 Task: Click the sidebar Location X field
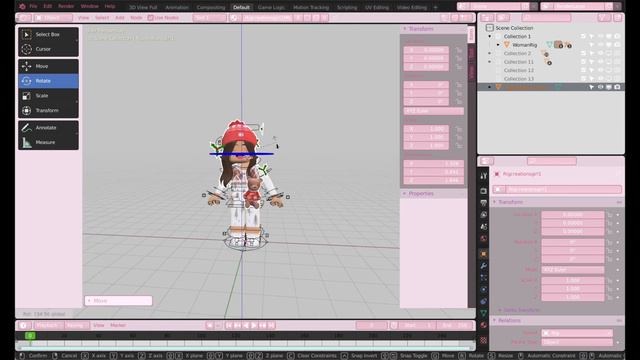tap(426, 50)
